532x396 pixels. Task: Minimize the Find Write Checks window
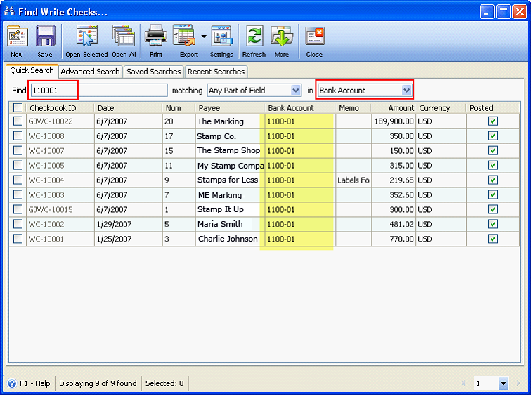pyautogui.click(x=487, y=12)
